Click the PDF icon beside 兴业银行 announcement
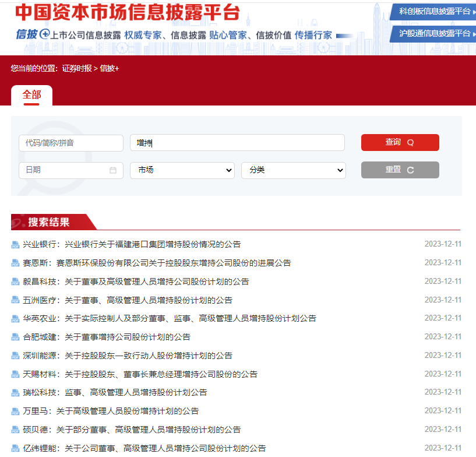Screen dimensions: 476x457 coord(15,245)
